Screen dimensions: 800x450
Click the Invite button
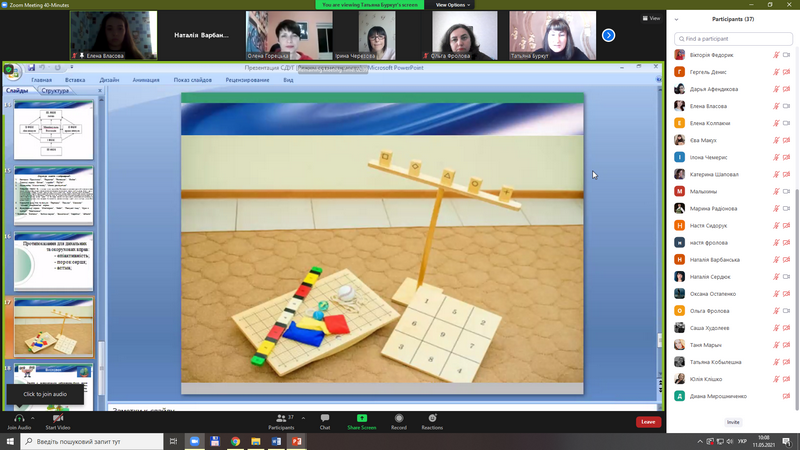click(x=733, y=422)
